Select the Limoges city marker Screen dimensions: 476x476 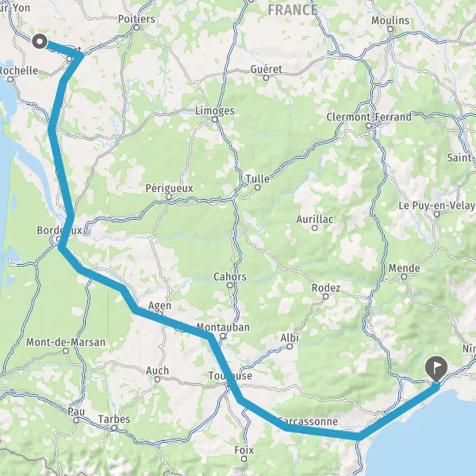click(215, 119)
